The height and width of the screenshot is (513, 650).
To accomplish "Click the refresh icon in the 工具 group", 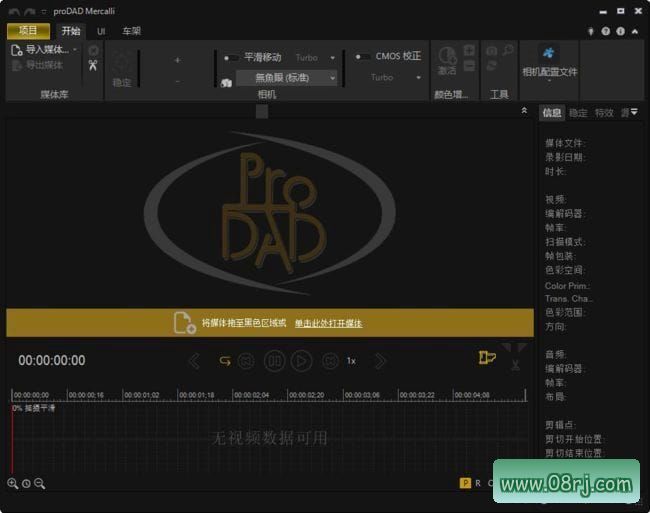I will click(x=492, y=65).
